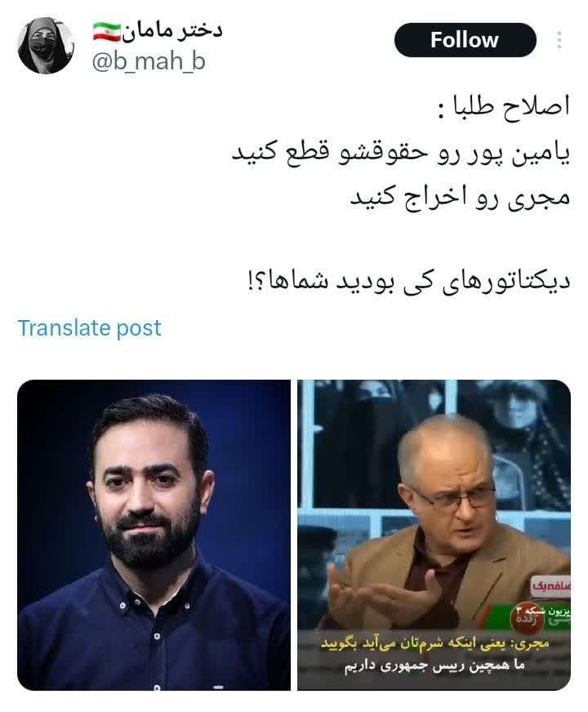Click the tweet line اصلاح طلبا
The image size is (588, 712).
click(503, 107)
